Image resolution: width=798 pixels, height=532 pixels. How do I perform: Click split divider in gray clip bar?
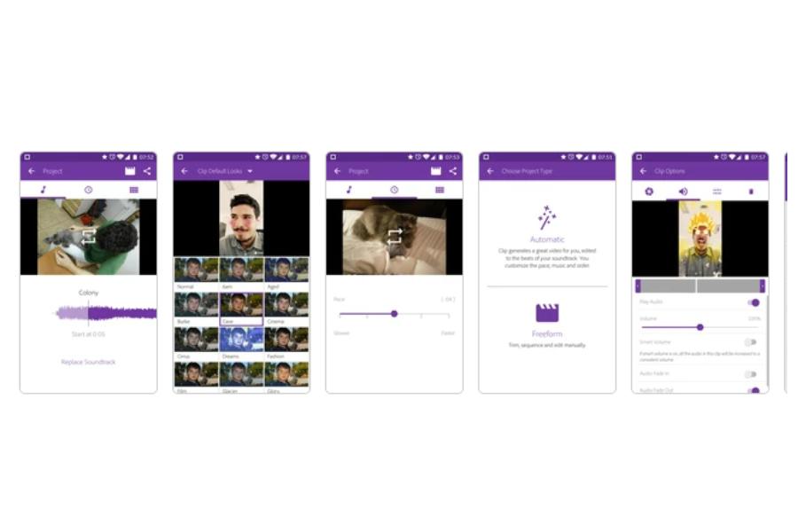696,286
